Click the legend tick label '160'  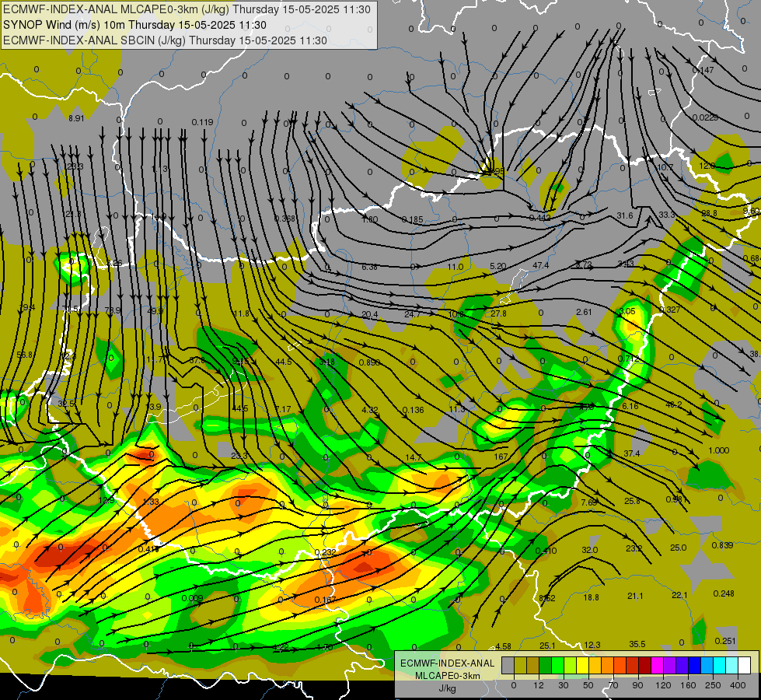688,685
